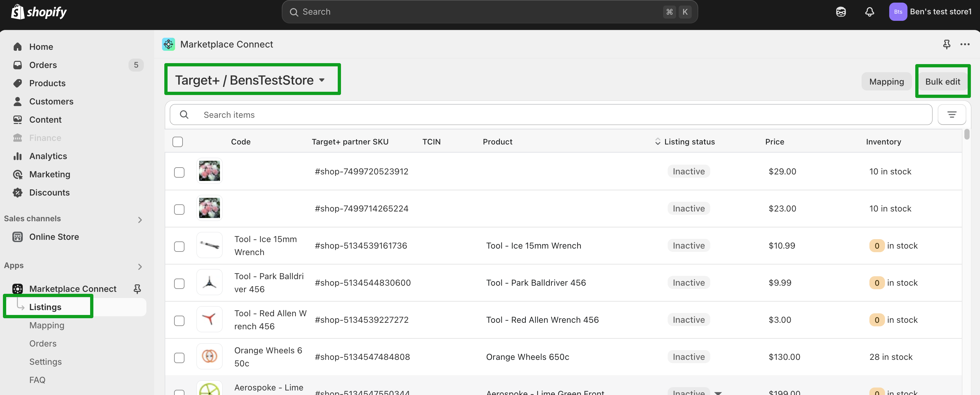The height and width of the screenshot is (395, 980).
Task: Open Mapping under Marketplace Connect sidebar
Action: pyautogui.click(x=47, y=325)
